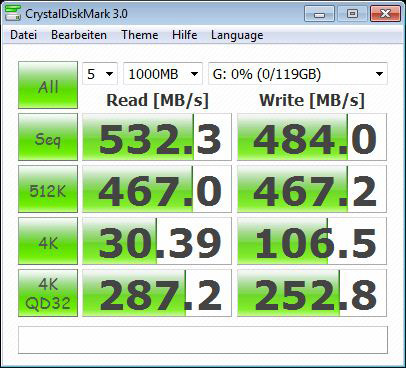406x368 pixels.
Task: Start the 4K random test
Action: [x=48, y=241]
